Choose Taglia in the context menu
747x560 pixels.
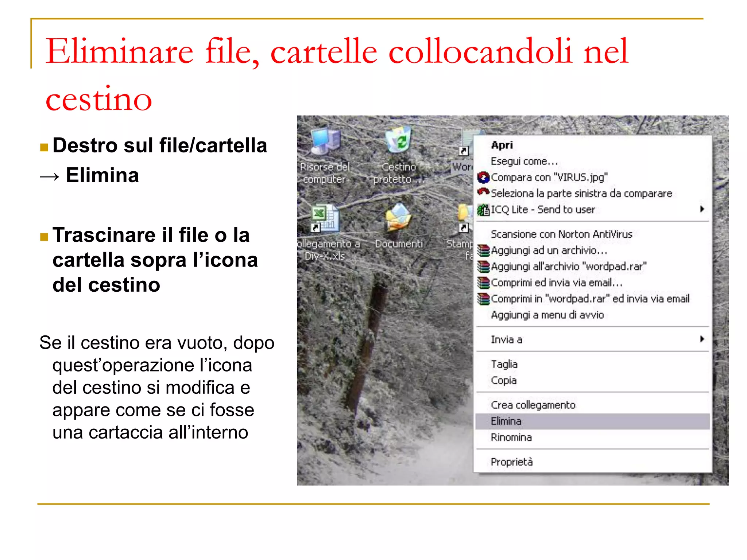[x=593, y=364]
